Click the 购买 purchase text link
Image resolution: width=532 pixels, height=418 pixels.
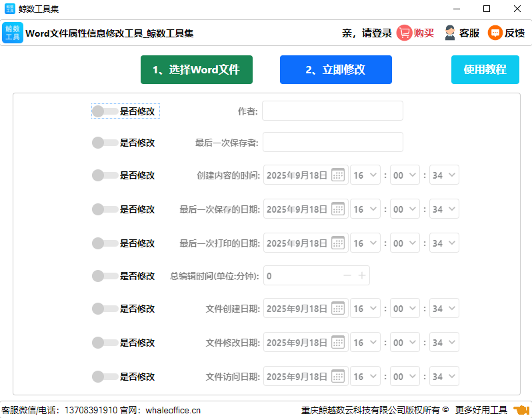point(424,33)
